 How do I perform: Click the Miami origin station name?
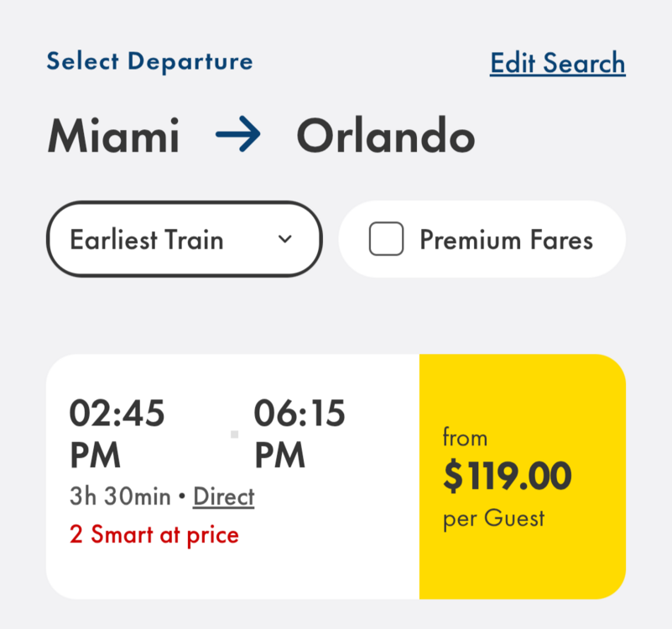pos(113,137)
